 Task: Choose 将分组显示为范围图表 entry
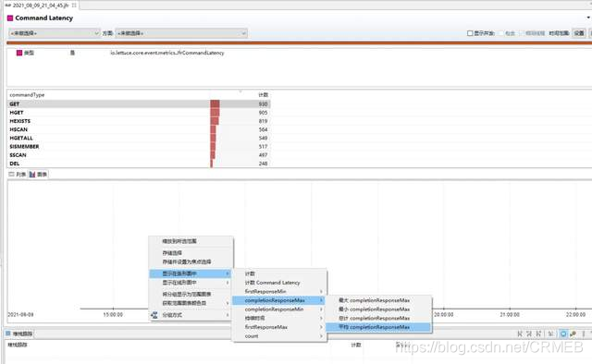pos(191,294)
